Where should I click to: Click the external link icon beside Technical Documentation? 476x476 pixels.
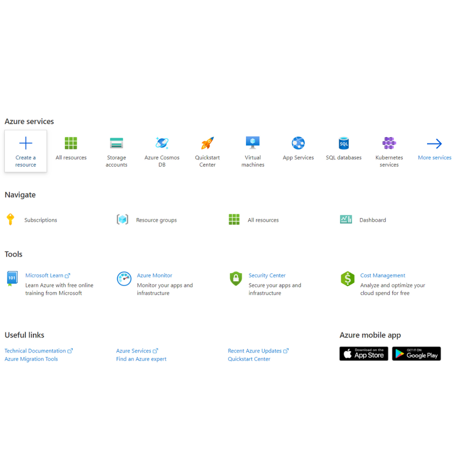click(x=70, y=351)
